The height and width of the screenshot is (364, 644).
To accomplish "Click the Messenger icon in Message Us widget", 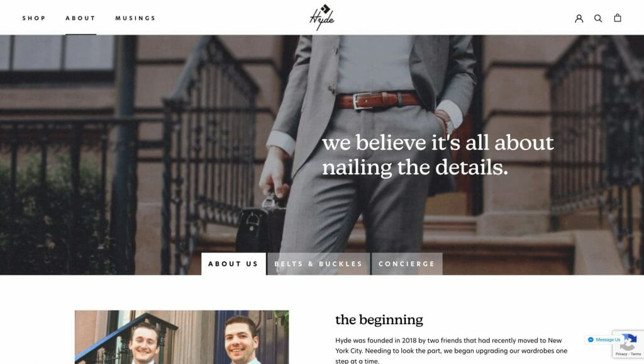I will pyautogui.click(x=591, y=339).
